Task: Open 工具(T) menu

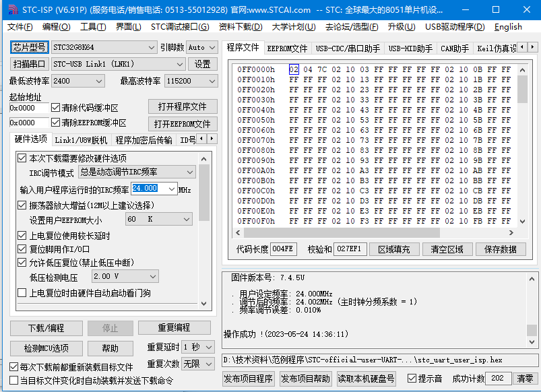Action: click(x=93, y=27)
